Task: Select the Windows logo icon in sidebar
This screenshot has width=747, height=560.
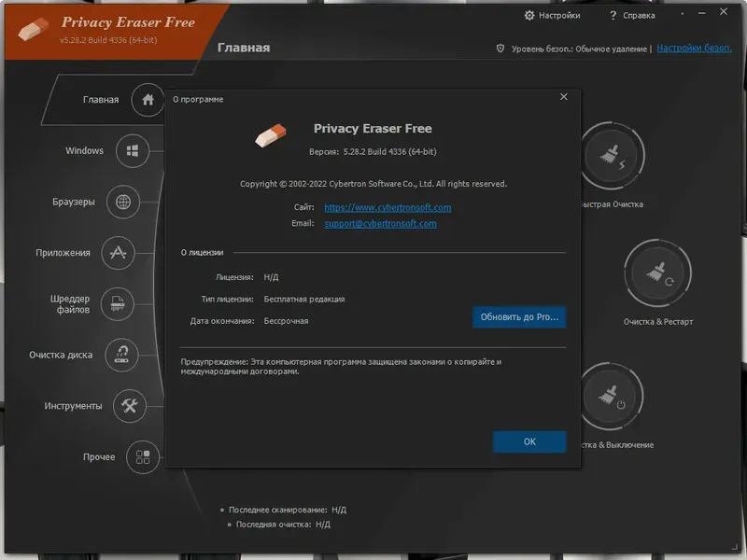Action: click(133, 151)
